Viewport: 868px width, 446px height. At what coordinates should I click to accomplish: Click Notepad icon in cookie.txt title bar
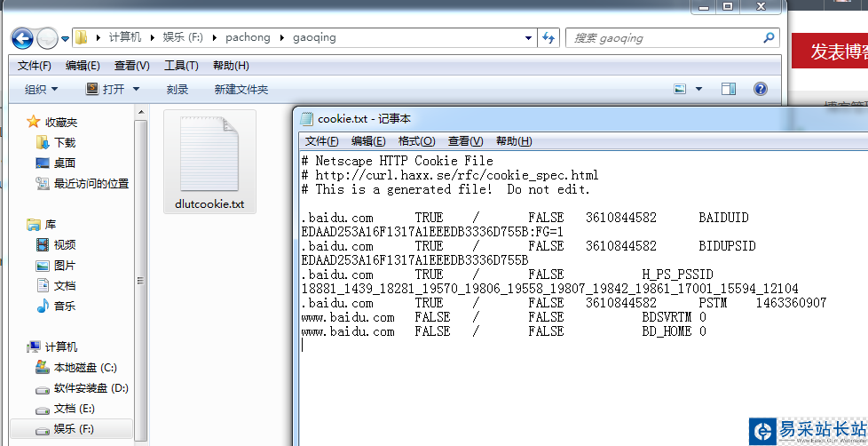tap(307, 118)
